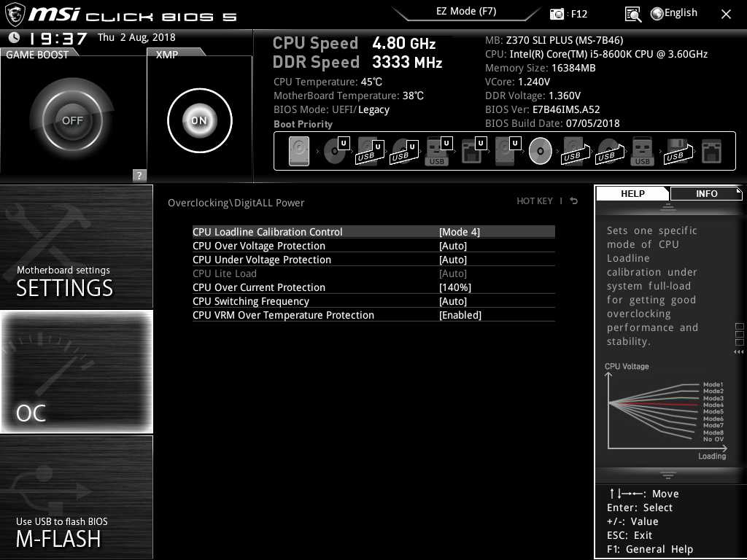Open the OC overclocking section
Screen dimensions: 747x560
pos(77,372)
